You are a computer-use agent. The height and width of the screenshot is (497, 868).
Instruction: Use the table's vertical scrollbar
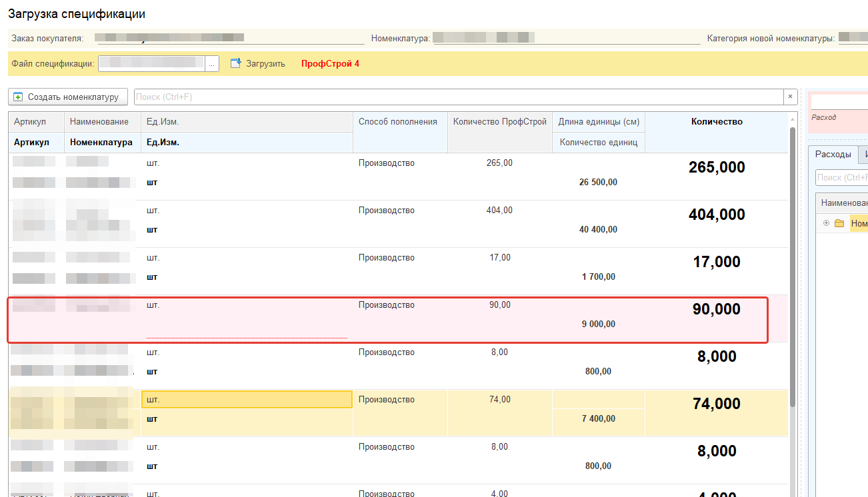point(792,266)
